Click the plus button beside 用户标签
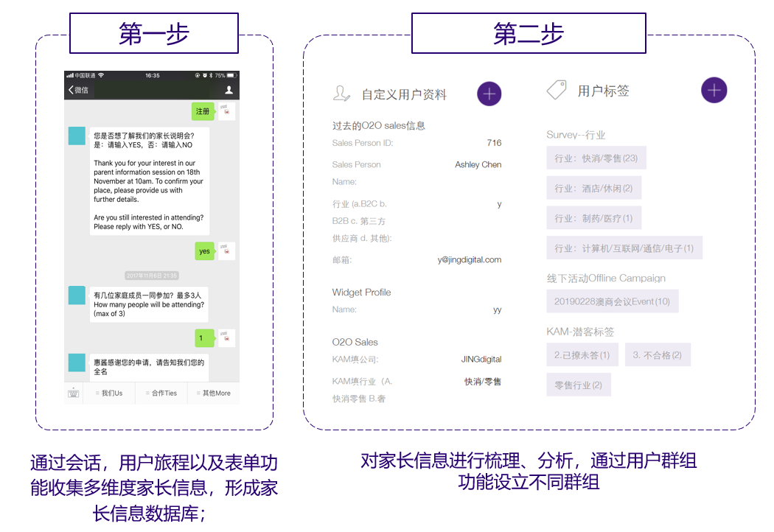 click(x=714, y=90)
